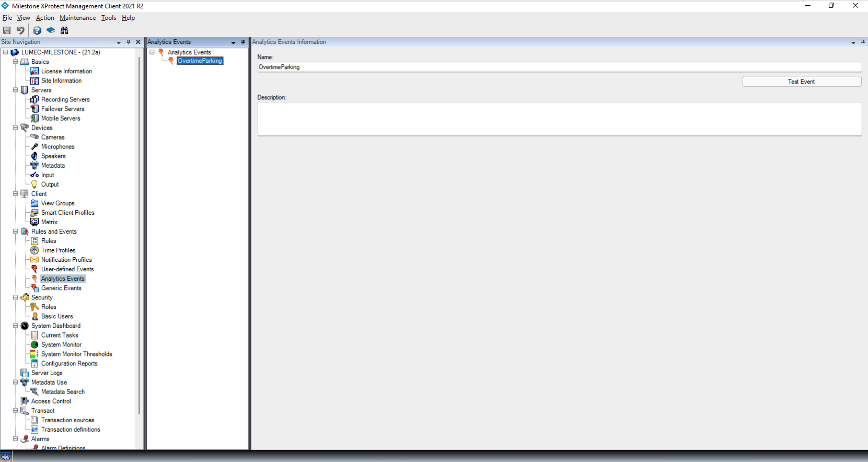Click the Site Navigation vertical scrollbar

click(x=139, y=235)
